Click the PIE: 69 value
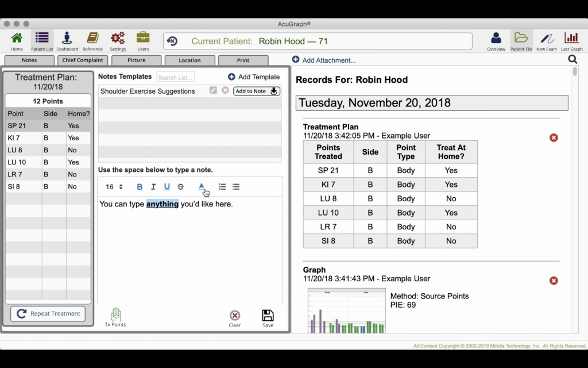This screenshot has height=368, width=588. (x=403, y=305)
